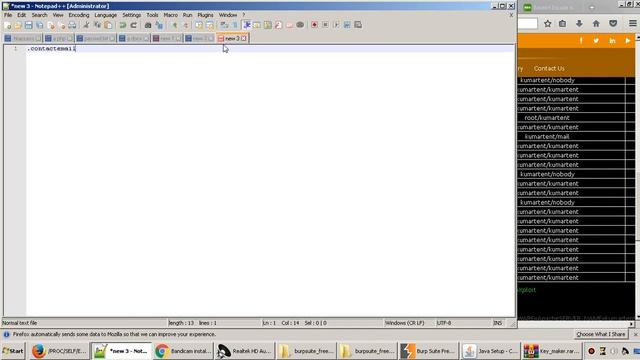Switch to the new 2 tab
Screen dimensions: 640x360
coord(200,38)
